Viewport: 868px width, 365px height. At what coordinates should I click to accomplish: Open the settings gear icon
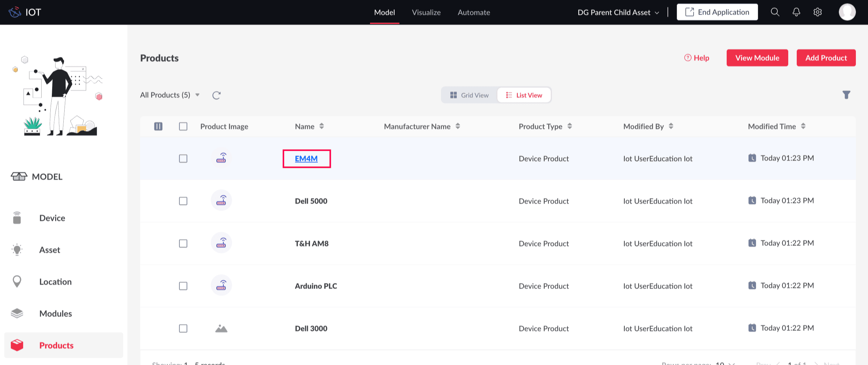[817, 12]
